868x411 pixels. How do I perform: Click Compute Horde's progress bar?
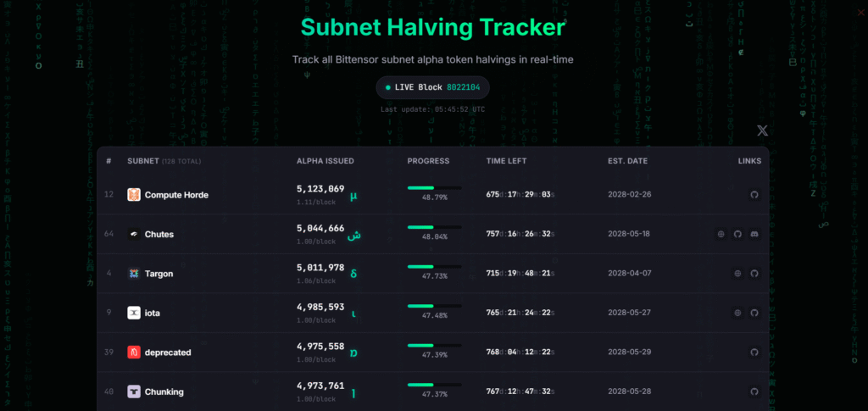[434, 187]
